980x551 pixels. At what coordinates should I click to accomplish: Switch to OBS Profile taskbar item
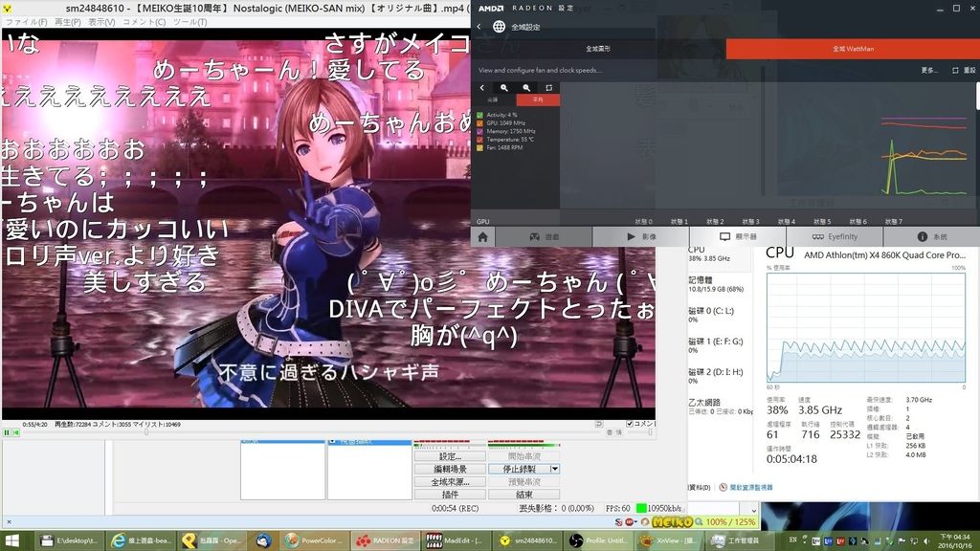coord(599,540)
